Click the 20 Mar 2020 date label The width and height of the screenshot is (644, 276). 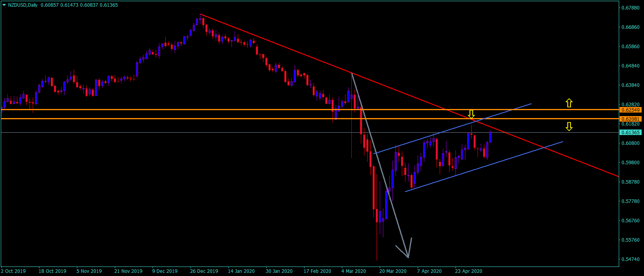tap(393, 271)
